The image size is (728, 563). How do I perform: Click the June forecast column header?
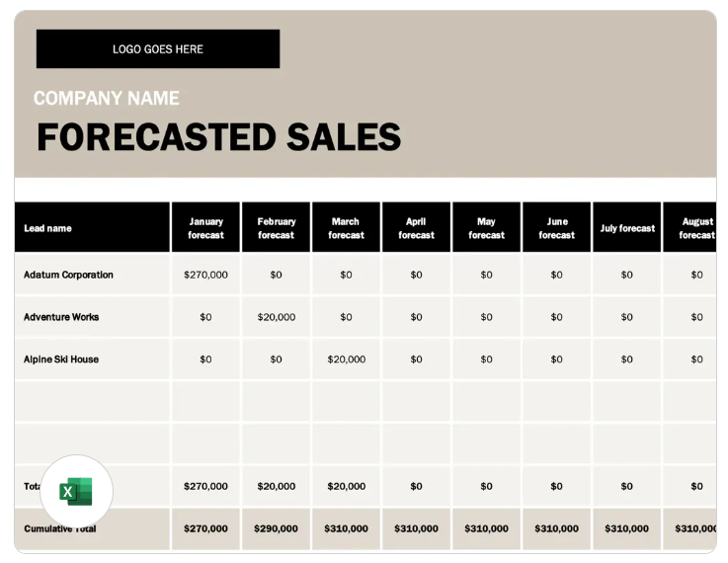[556, 227]
